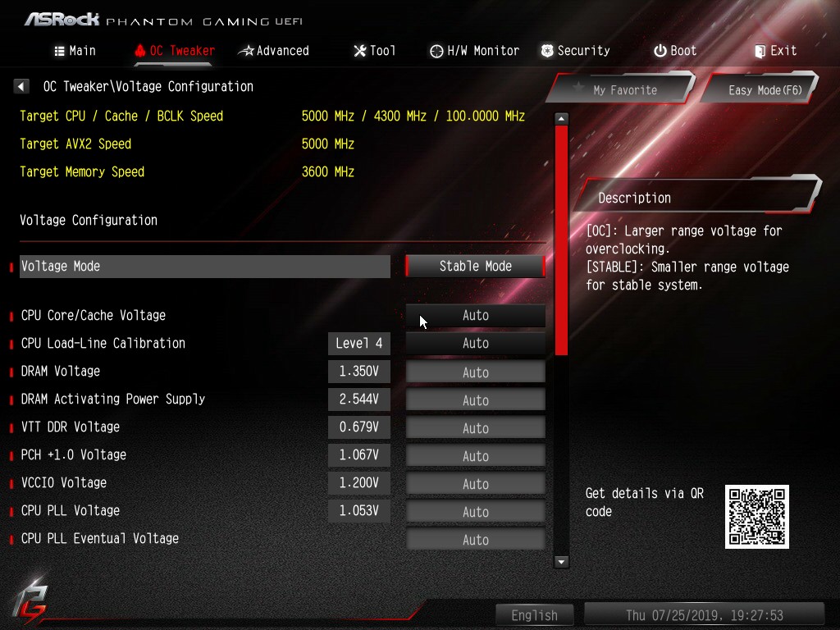Switch to Easy Mode (F6)
This screenshot has width=840, height=630.
[x=760, y=89]
